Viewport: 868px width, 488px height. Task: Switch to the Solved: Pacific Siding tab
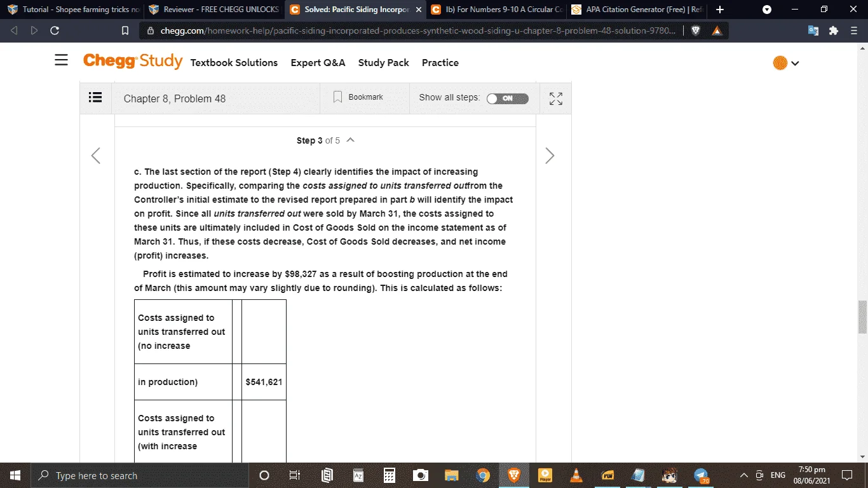pos(356,10)
